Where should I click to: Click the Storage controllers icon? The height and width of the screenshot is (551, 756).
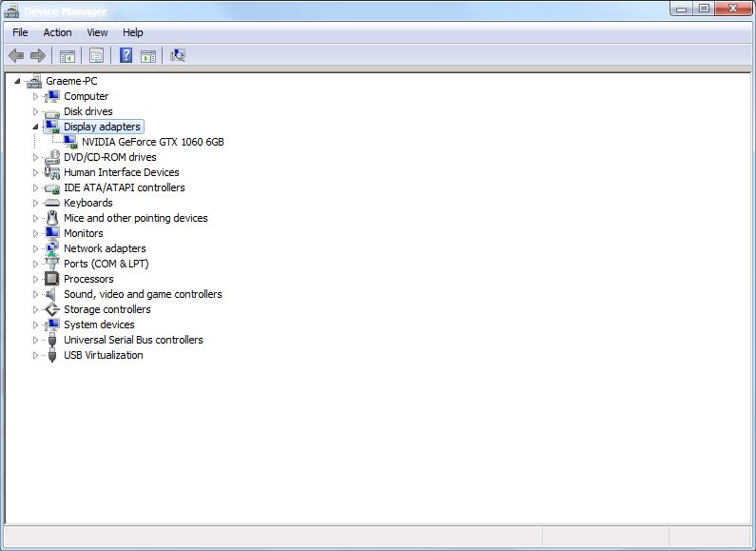tap(52, 309)
